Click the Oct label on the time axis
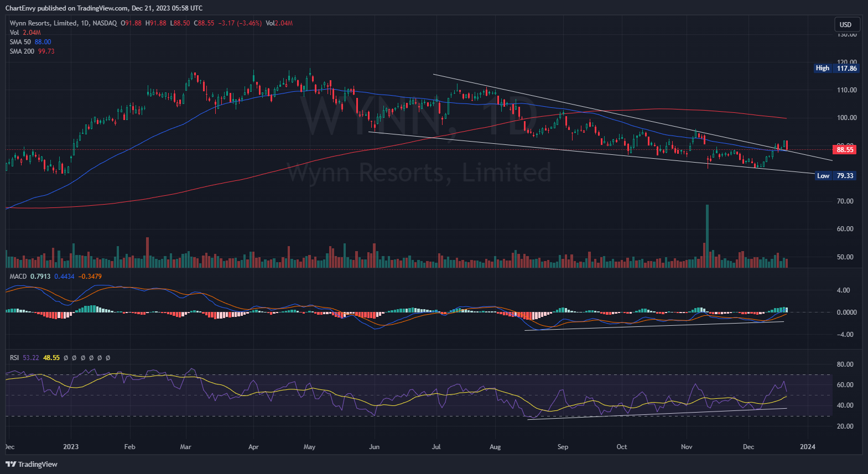868x474 pixels. click(622, 447)
